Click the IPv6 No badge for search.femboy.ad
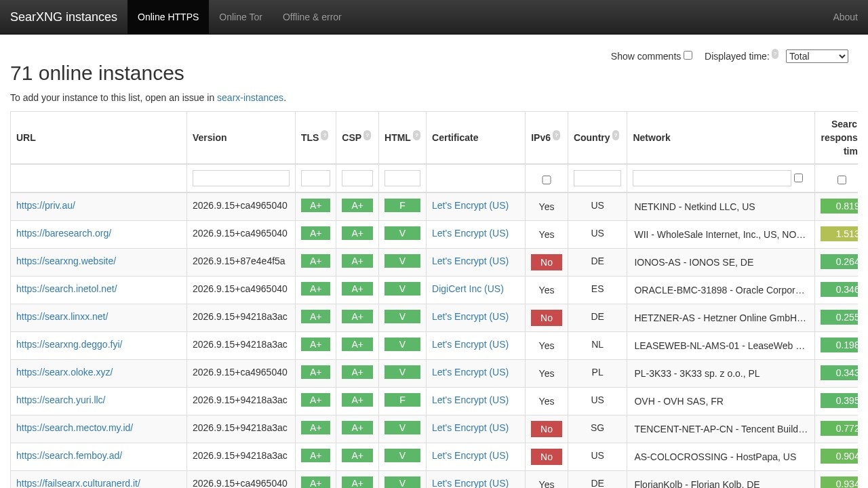 pos(547,457)
